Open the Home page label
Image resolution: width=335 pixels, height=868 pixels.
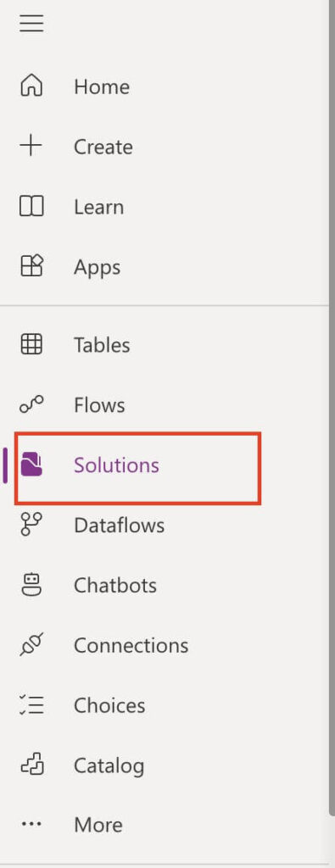point(102,87)
